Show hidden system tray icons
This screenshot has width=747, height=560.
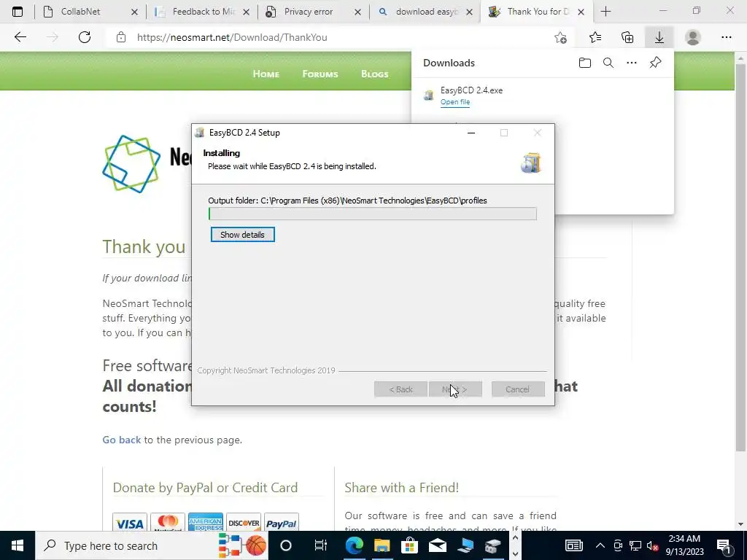click(600, 545)
